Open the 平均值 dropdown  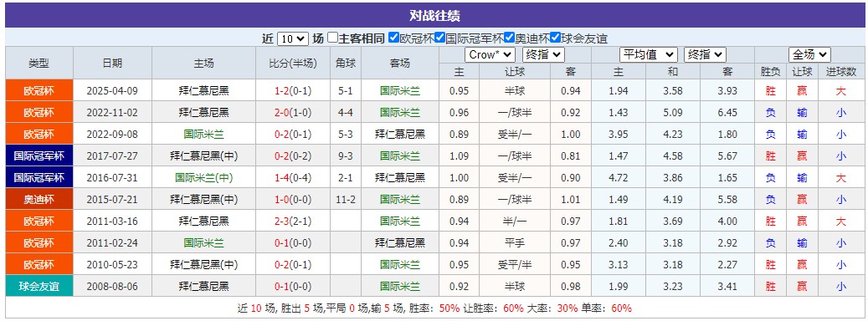tap(648, 54)
